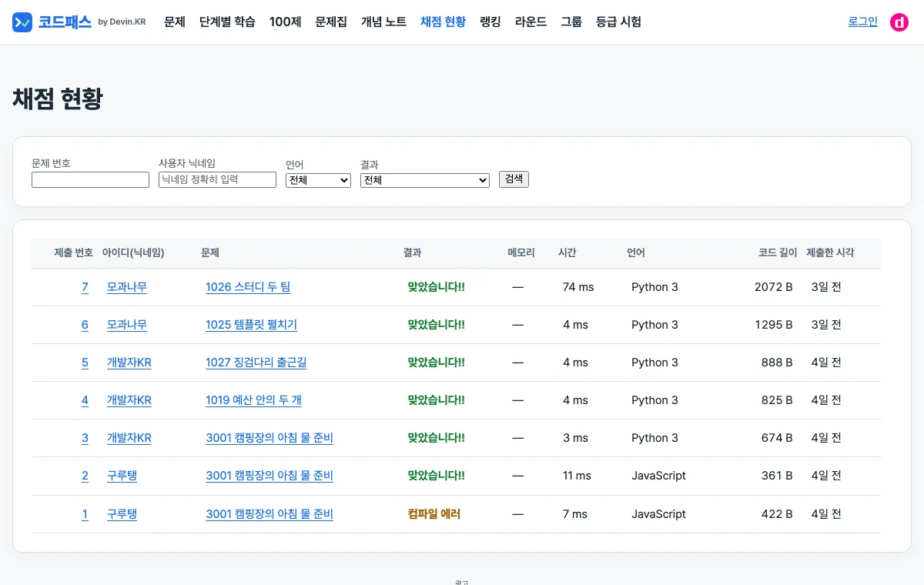This screenshot has height=585, width=924.
Task: Open submission number 2
Action: point(85,476)
